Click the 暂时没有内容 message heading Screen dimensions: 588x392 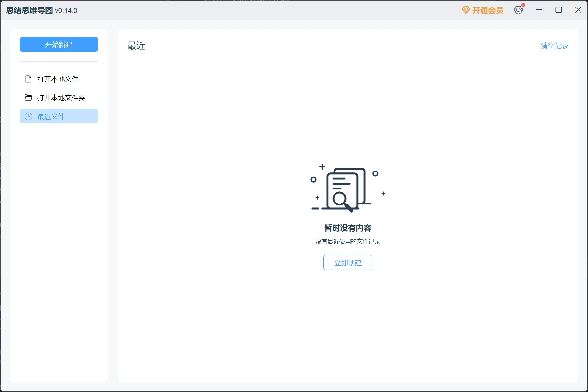click(x=348, y=228)
